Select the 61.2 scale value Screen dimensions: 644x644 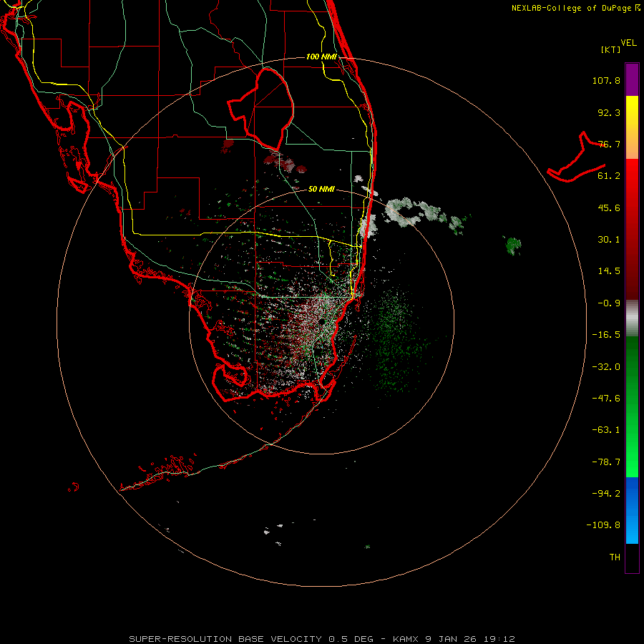point(609,176)
